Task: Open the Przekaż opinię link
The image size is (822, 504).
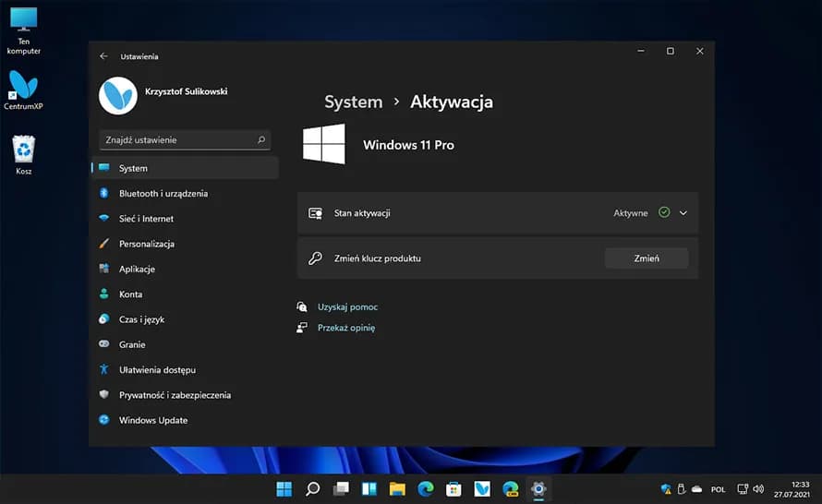Action: [x=345, y=328]
